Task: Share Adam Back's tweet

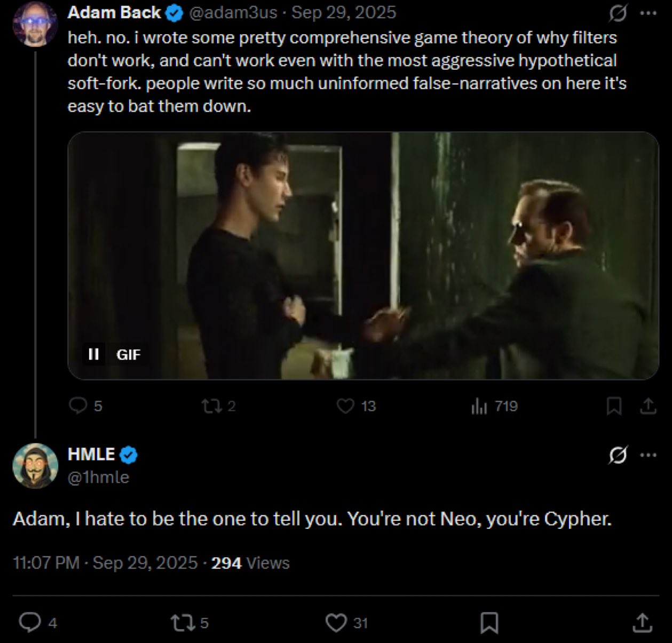Action: tap(648, 407)
